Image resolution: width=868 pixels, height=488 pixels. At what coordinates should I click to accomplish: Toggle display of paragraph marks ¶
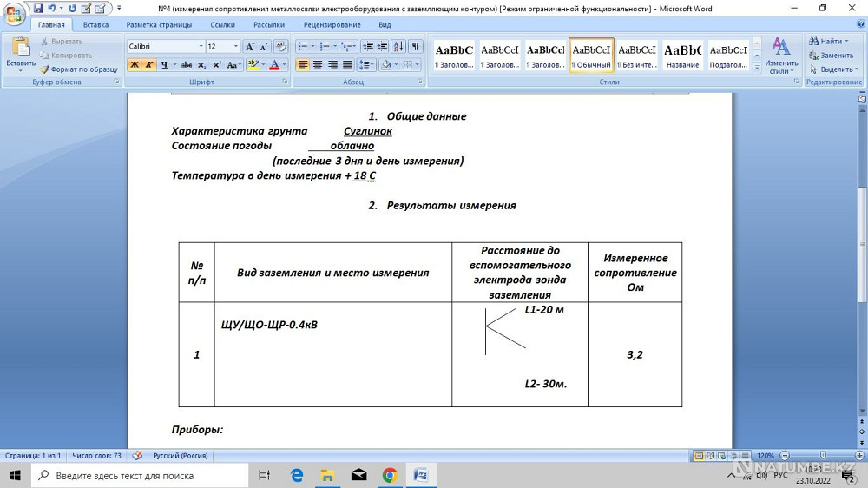point(415,47)
